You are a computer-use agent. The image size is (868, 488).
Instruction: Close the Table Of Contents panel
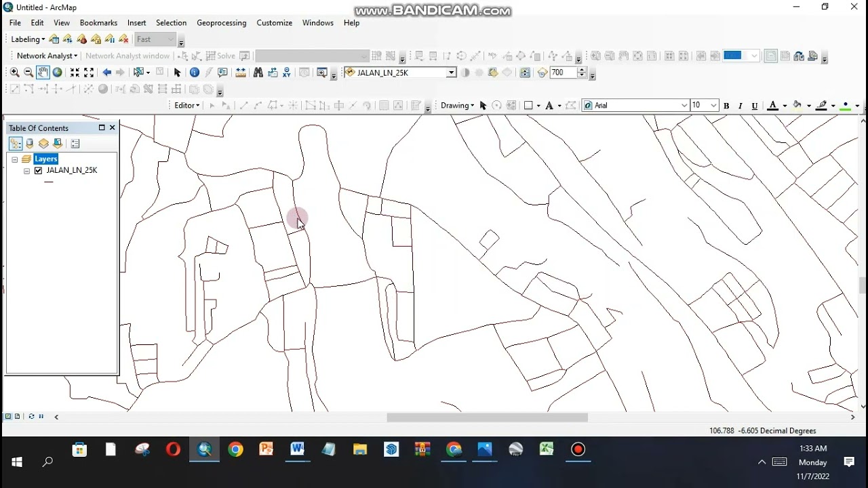(x=113, y=127)
